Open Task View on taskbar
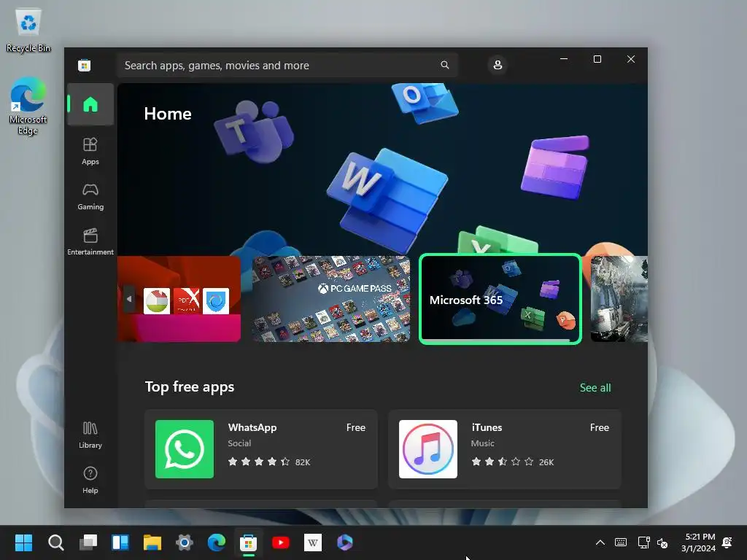 point(88,542)
